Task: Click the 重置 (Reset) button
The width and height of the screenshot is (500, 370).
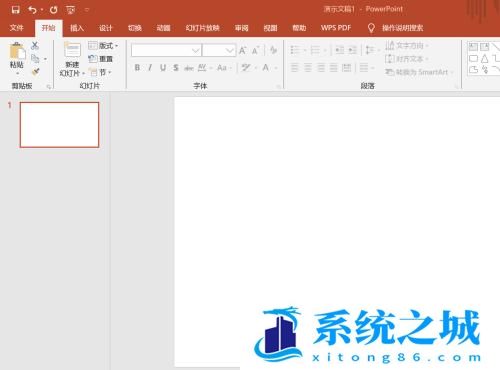Action: click(x=100, y=59)
